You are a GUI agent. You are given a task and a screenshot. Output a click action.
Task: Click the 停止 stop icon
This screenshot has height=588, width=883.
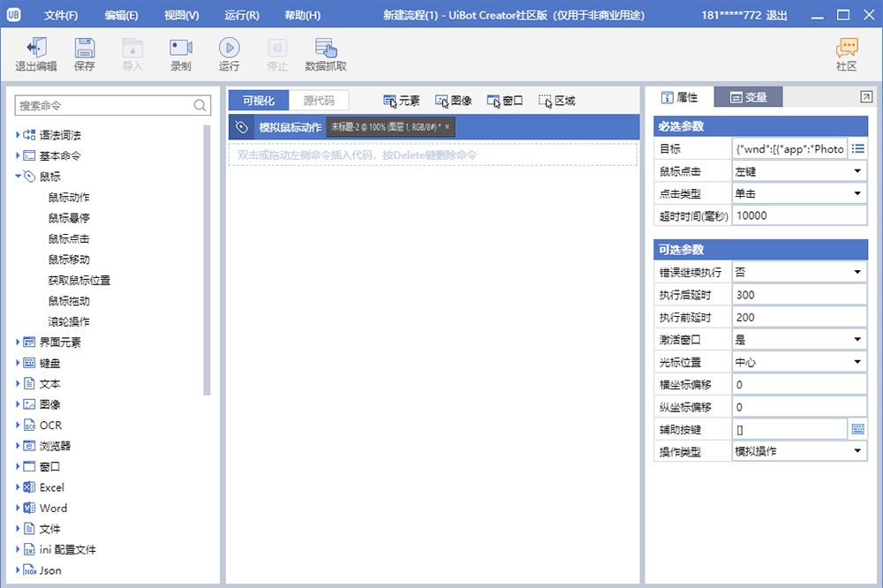[277, 55]
